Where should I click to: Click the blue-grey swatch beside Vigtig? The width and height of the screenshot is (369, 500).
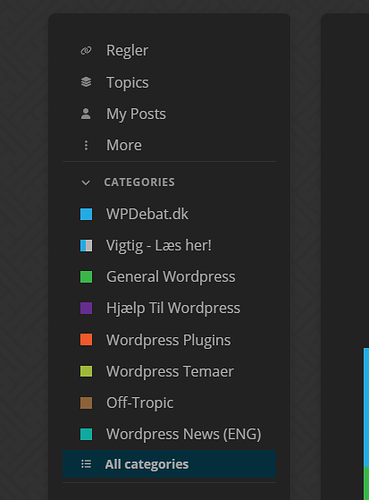(x=86, y=246)
